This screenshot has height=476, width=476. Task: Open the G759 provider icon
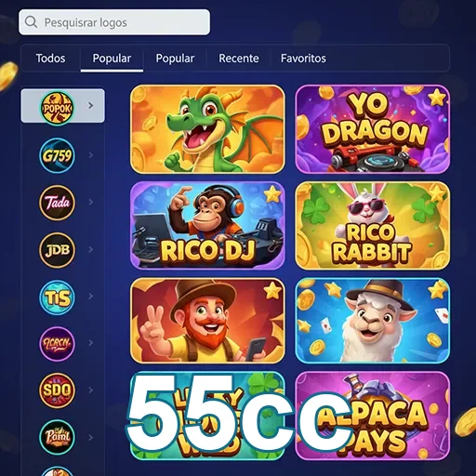click(x=57, y=155)
